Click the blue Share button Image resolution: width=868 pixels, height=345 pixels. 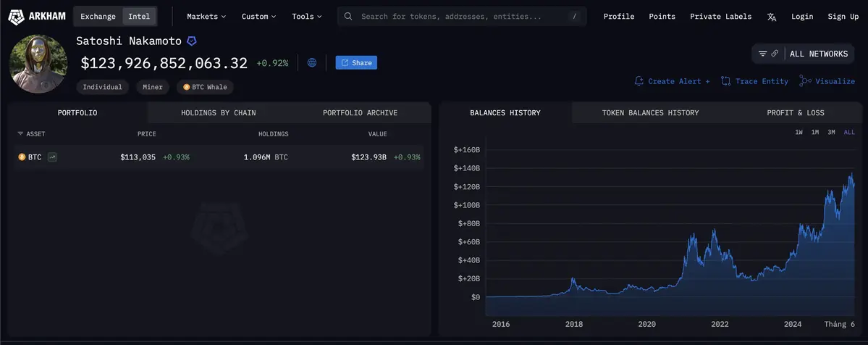(x=356, y=63)
